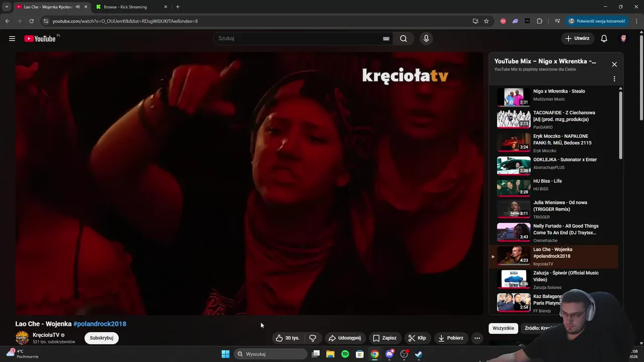
Task: Open the Windows Start menu
Action: point(225,354)
